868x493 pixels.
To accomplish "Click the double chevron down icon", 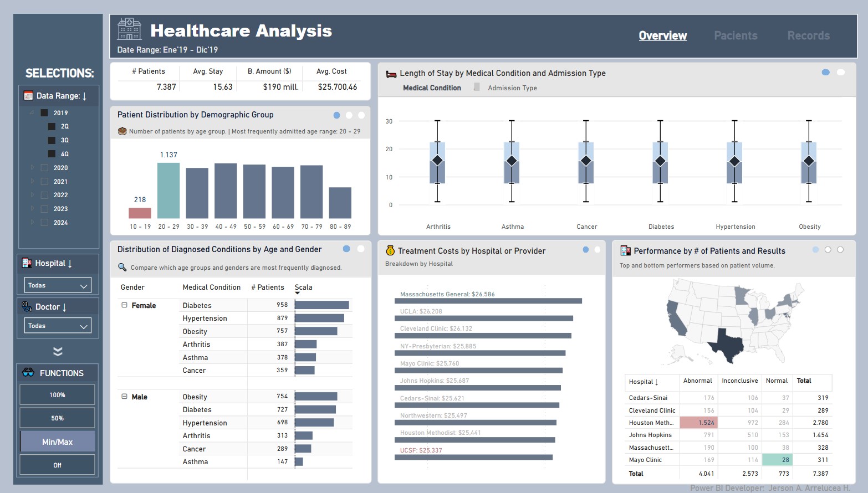I will click(58, 351).
